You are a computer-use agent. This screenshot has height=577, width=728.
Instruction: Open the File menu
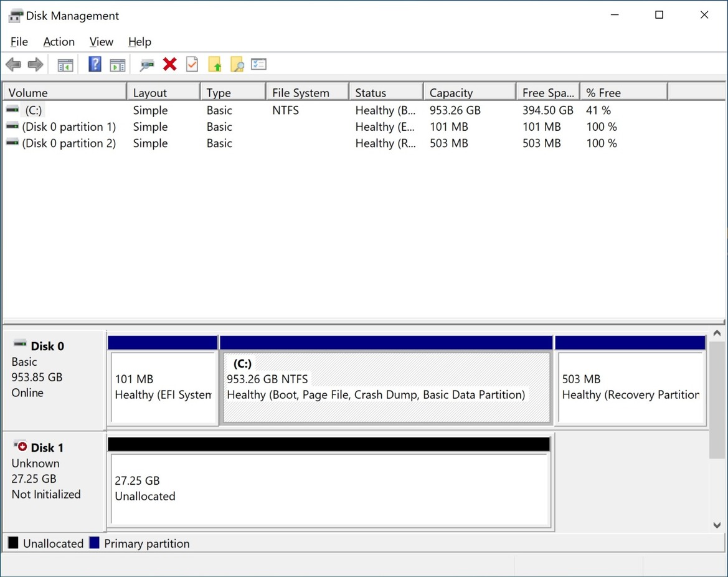pyautogui.click(x=19, y=42)
